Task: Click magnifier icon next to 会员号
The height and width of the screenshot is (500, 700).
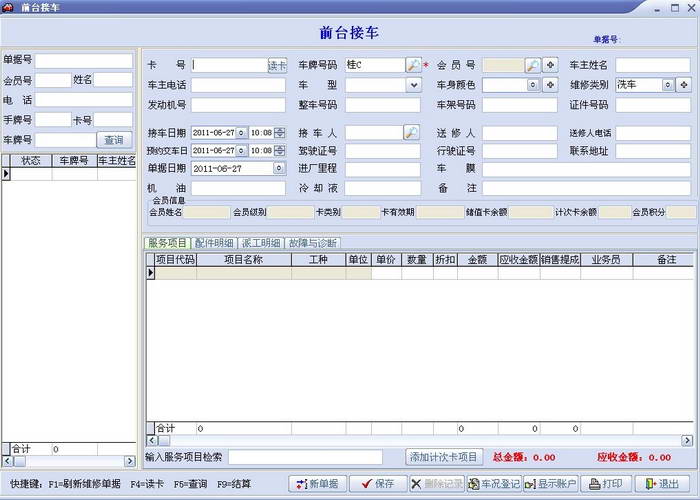Action: (533, 65)
